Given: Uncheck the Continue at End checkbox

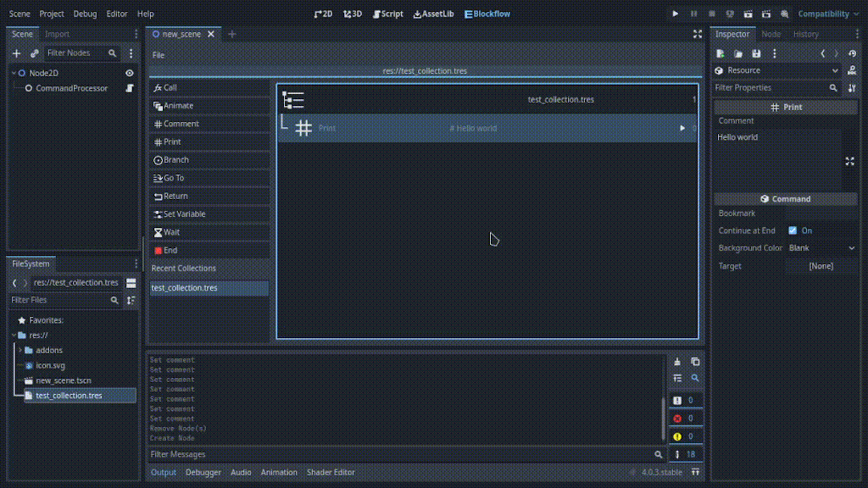Looking at the screenshot, I should click(793, 230).
